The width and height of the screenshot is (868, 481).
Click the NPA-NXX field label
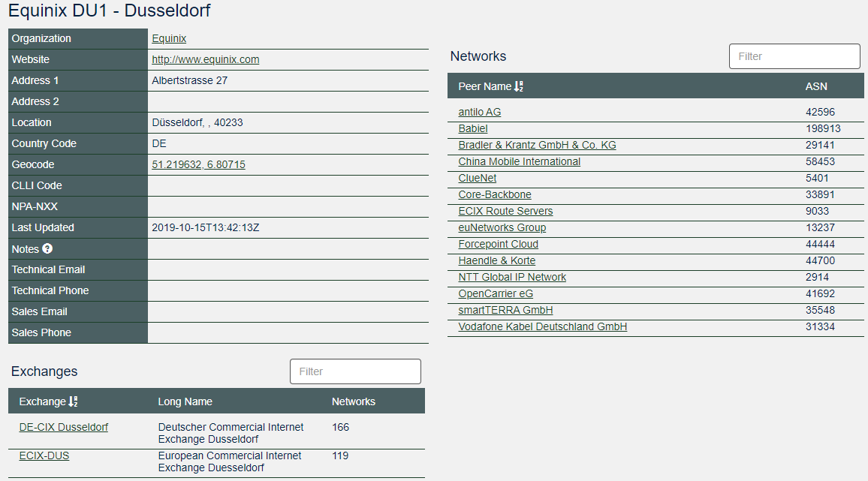35,206
